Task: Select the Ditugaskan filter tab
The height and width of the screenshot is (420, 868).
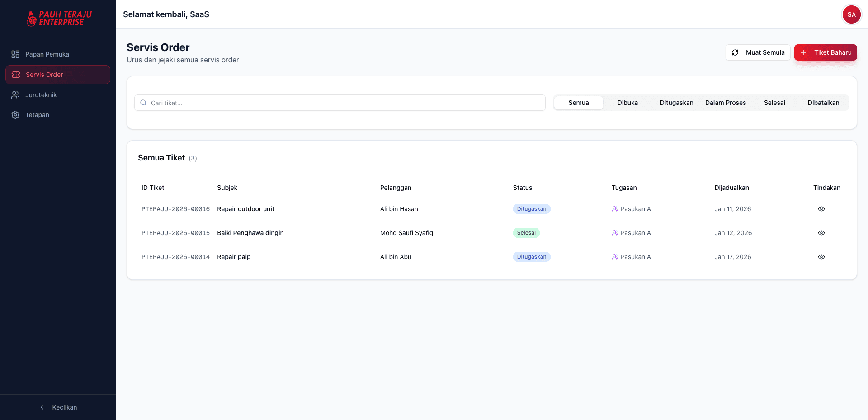Action: (676, 103)
